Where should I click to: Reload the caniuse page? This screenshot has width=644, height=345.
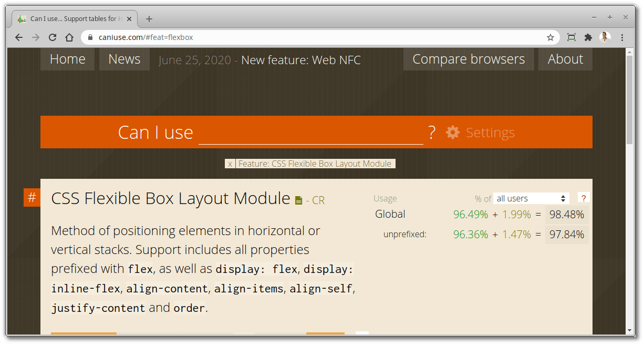(53, 37)
